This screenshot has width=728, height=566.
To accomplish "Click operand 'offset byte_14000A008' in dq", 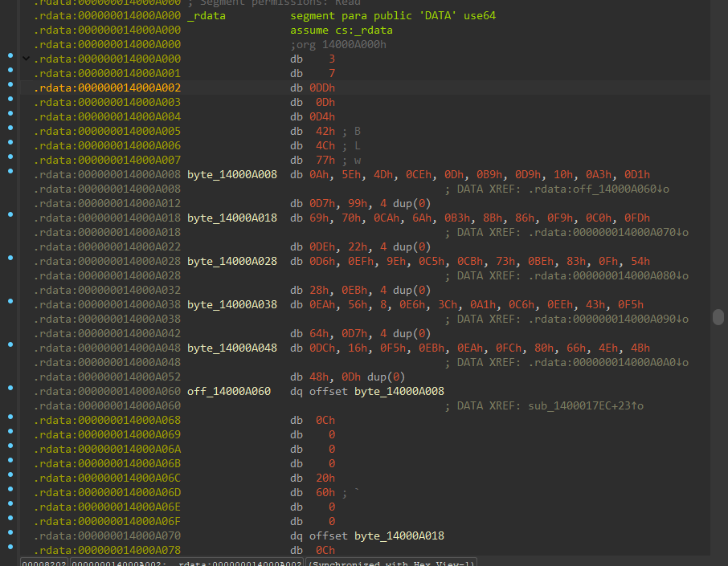I will click(x=377, y=391).
